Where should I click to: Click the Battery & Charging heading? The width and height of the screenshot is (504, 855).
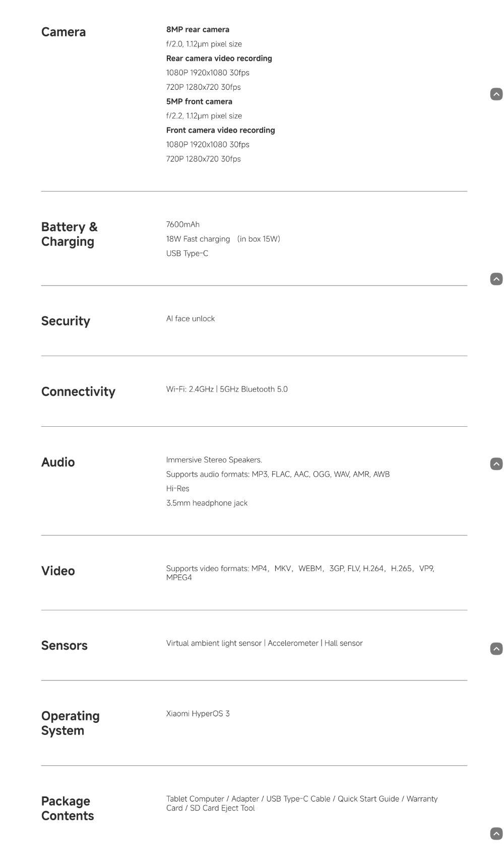[69, 234]
